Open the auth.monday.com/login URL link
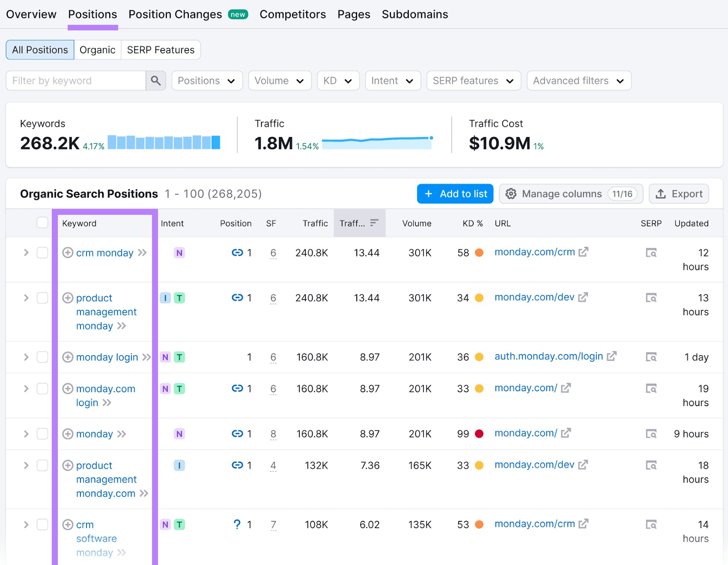 [549, 356]
